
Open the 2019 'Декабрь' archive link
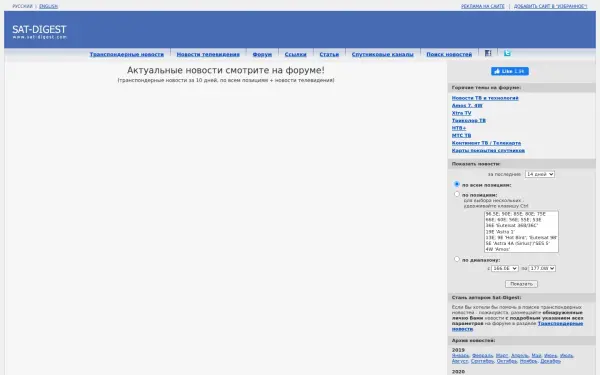tap(550, 361)
